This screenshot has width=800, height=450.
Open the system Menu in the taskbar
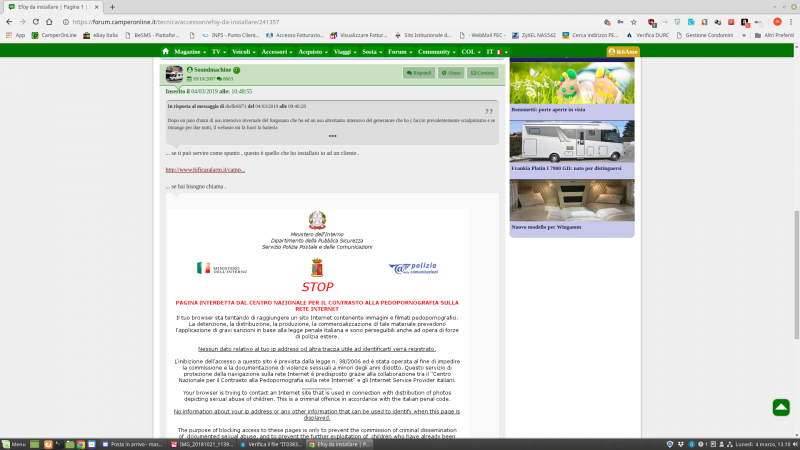click(14, 444)
